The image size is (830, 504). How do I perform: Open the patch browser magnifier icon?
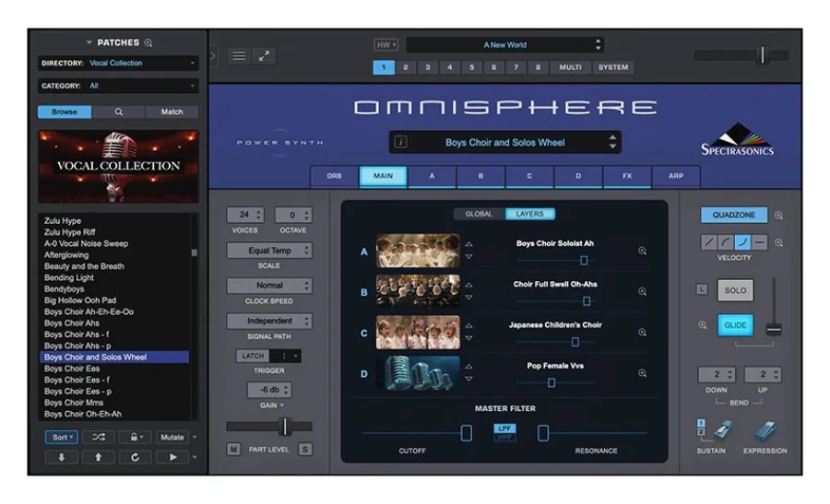(x=148, y=42)
